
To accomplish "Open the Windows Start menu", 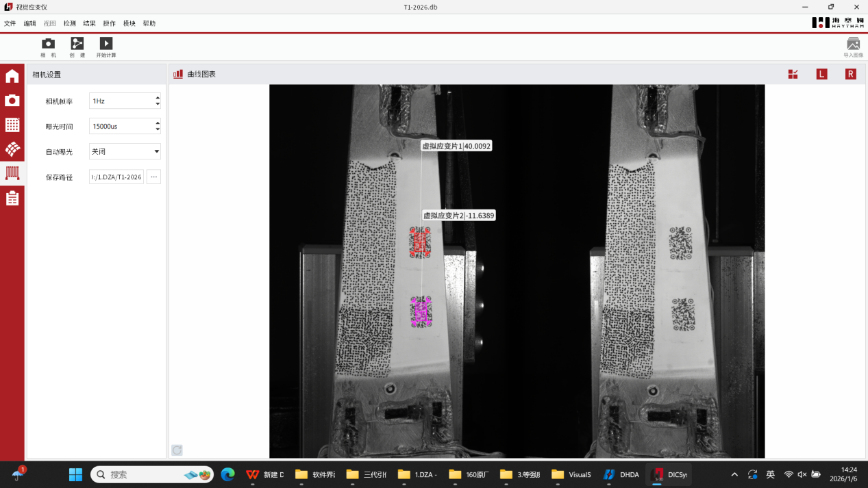I will point(75,474).
